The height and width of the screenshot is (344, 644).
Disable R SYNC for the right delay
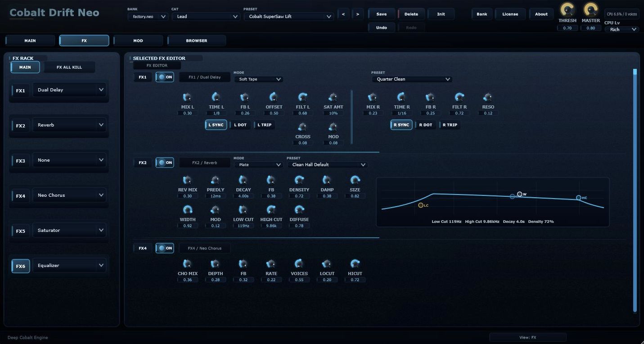coord(401,125)
